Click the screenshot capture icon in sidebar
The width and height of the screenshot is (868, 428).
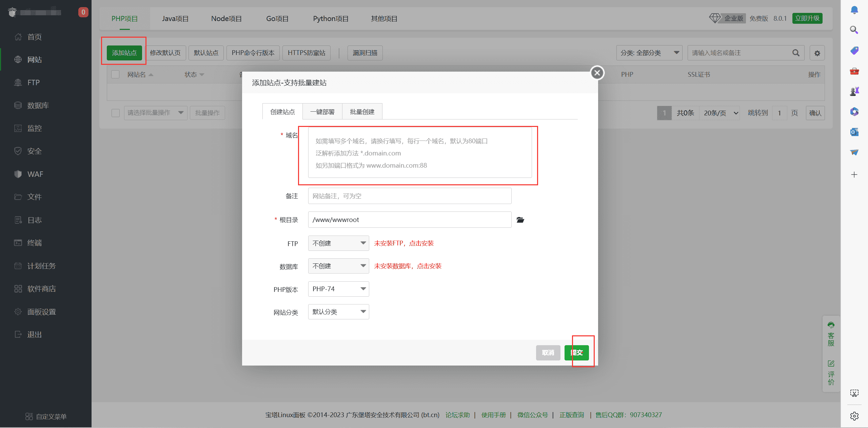pyautogui.click(x=854, y=393)
